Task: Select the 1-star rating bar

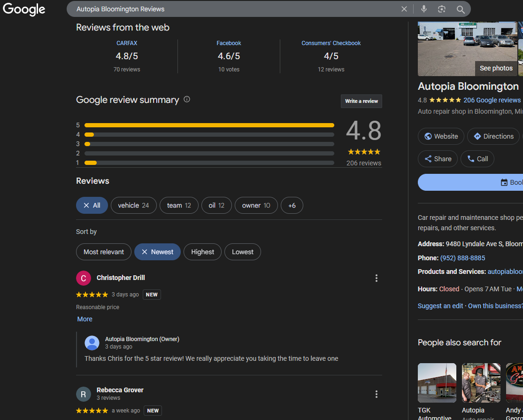Action: [x=209, y=163]
